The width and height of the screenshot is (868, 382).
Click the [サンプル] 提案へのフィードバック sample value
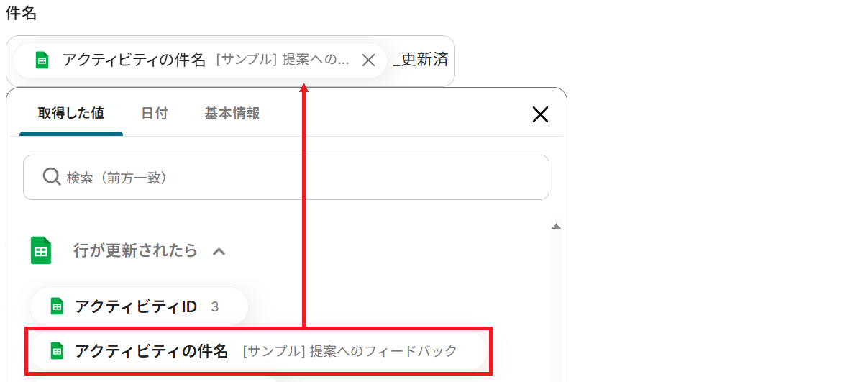[x=350, y=351]
